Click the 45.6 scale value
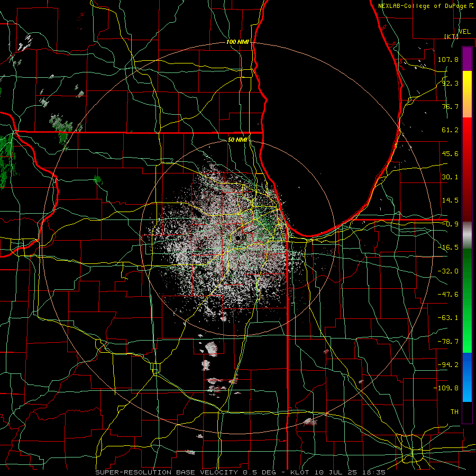The width and height of the screenshot is (476, 476). 450,153
